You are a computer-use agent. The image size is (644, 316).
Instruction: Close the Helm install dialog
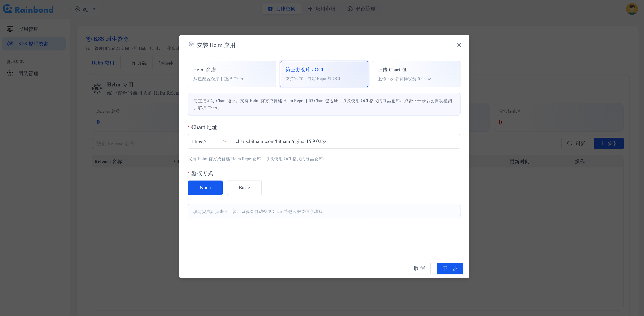coord(459,45)
